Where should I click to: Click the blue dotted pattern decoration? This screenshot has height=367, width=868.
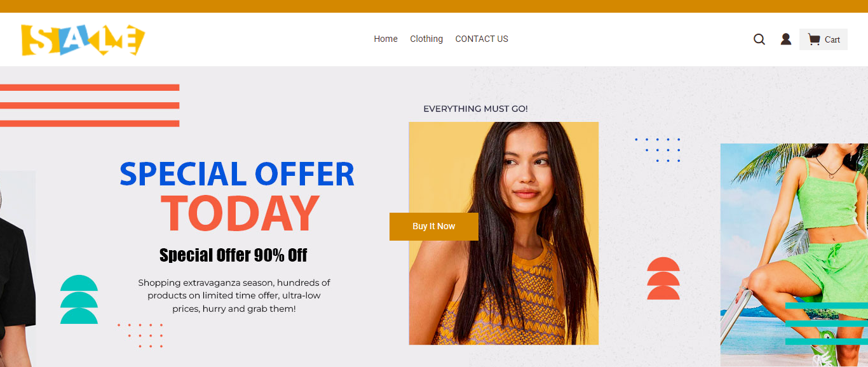coord(658,150)
